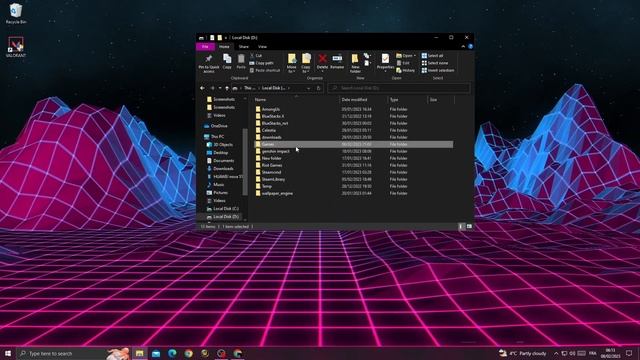Show hidden system tray icons
Screen dimensions: 640x360
tap(556, 353)
